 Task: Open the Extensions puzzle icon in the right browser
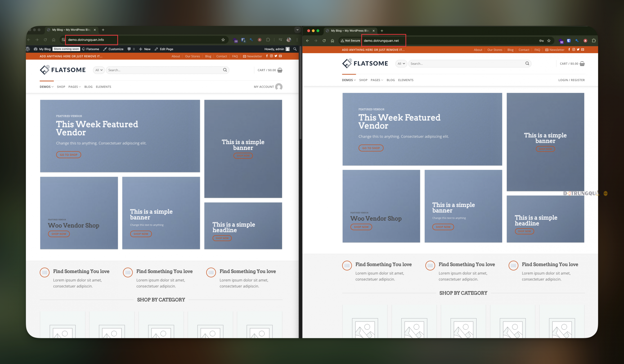pyautogui.click(x=594, y=41)
